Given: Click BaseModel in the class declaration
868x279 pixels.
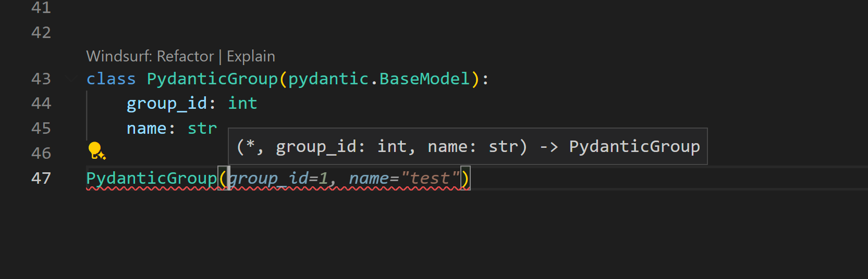Looking at the screenshot, I should [424, 79].
